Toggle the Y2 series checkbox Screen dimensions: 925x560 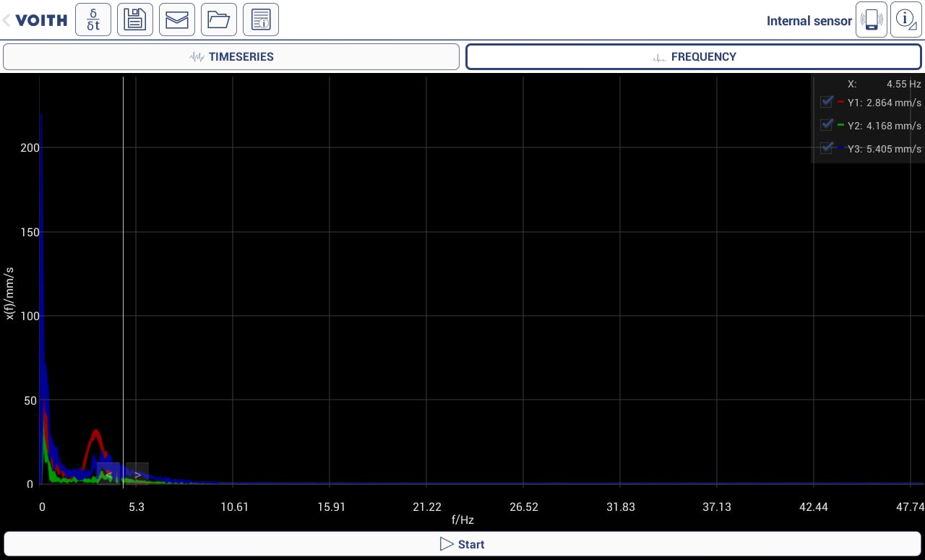827,125
